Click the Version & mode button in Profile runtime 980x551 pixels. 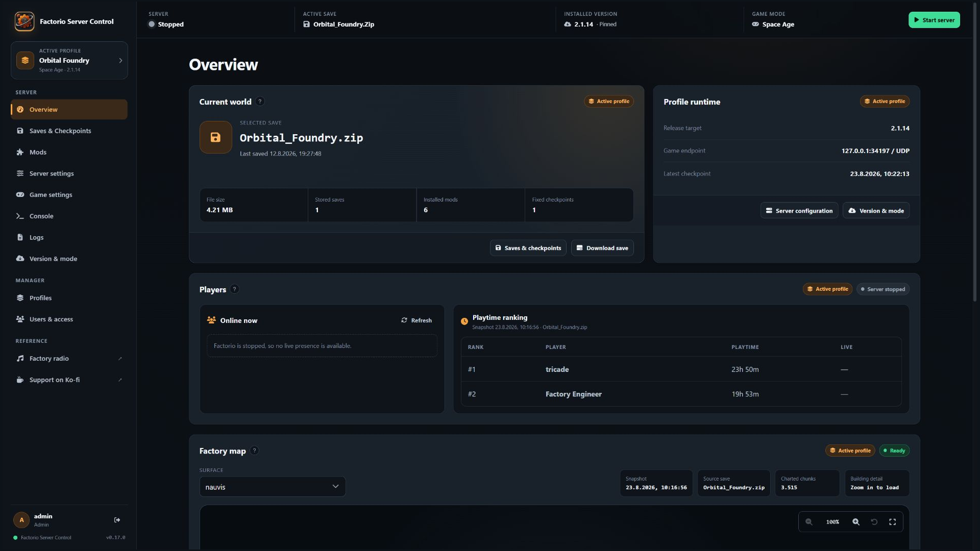tap(876, 211)
